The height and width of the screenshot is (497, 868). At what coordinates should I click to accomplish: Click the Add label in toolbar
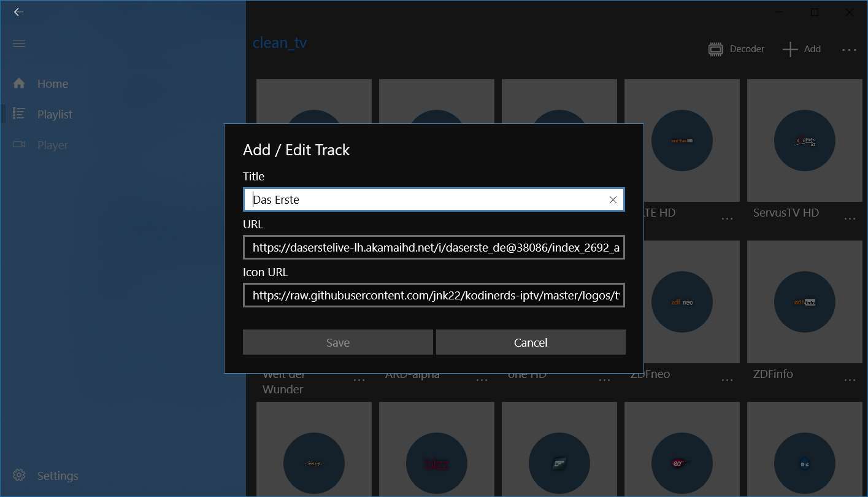point(812,49)
